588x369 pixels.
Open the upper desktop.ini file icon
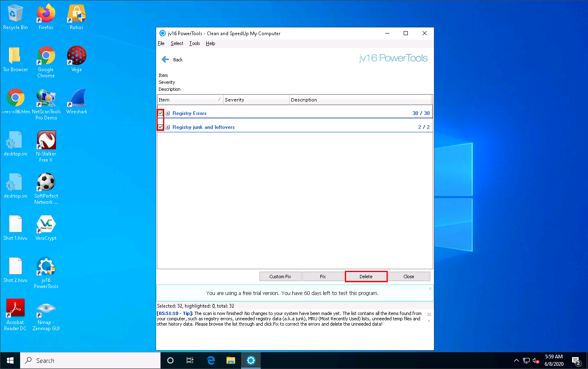[16, 144]
